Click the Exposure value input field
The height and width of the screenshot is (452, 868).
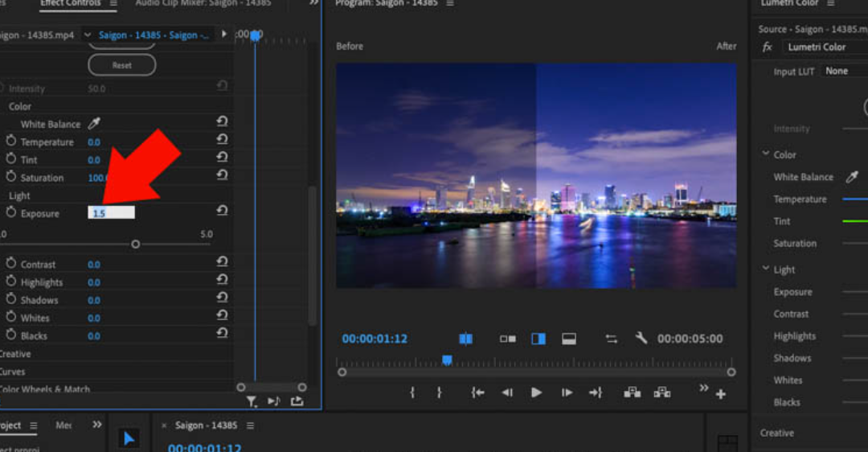(111, 212)
